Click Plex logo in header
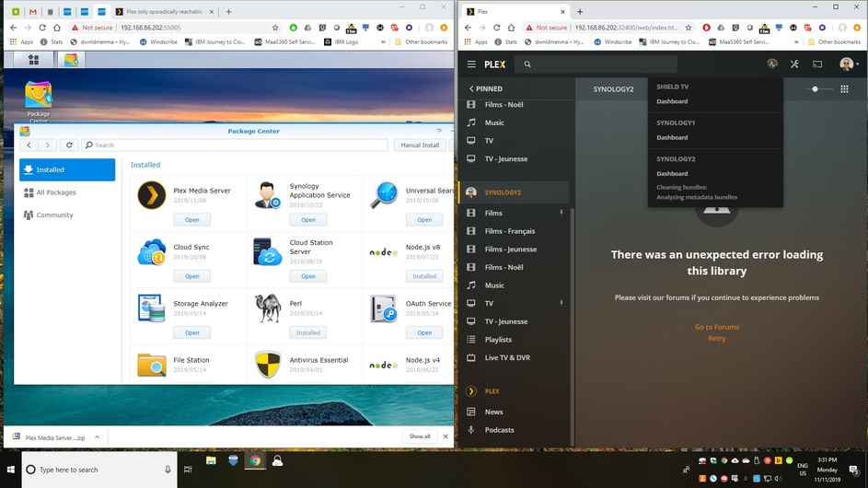The height and width of the screenshot is (488, 868). coord(495,64)
